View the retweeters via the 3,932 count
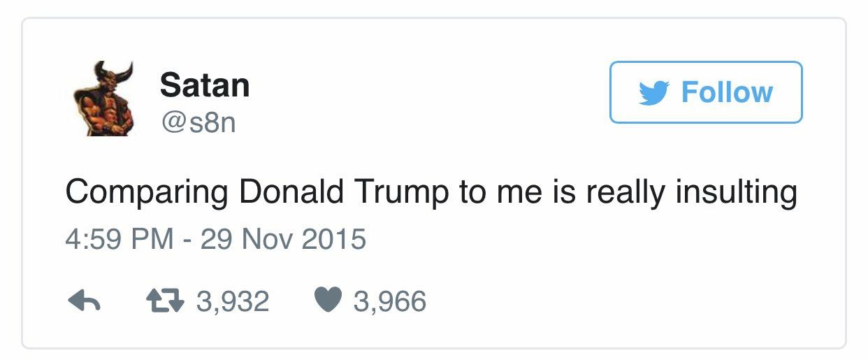Image resolution: width=868 pixels, height=360 pixels. coord(233,301)
